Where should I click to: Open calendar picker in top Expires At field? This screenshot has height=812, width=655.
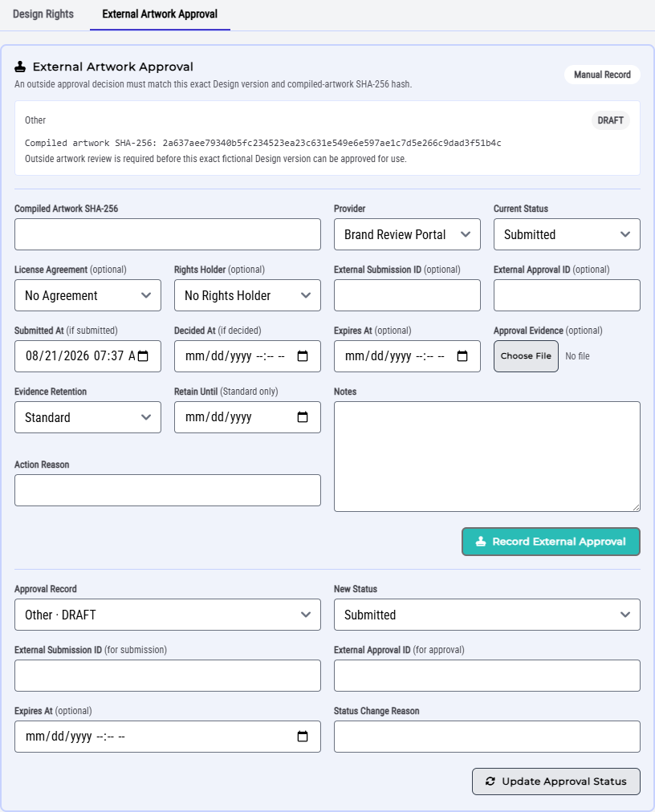[462, 355]
